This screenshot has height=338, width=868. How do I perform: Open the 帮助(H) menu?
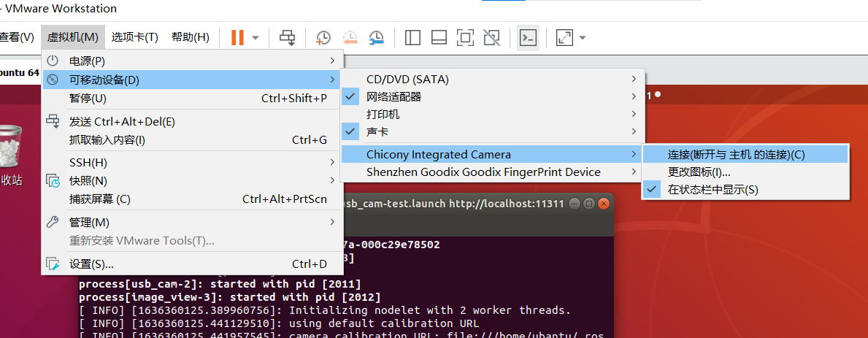pyautogui.click(x=191, y=37)
